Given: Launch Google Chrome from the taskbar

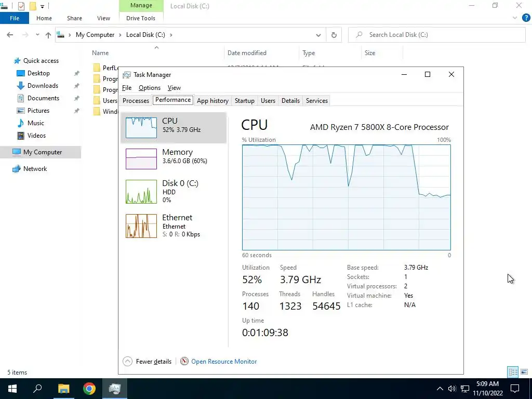Looking at the screenshot, I should [89, 389].
